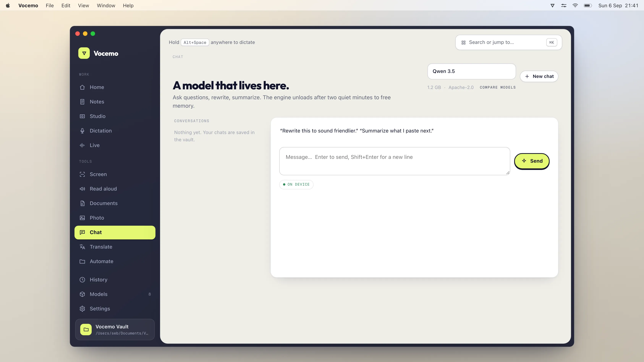Click the Photo image icon
The height and width of the screenshot is (362, 644).
pos(82,218)
